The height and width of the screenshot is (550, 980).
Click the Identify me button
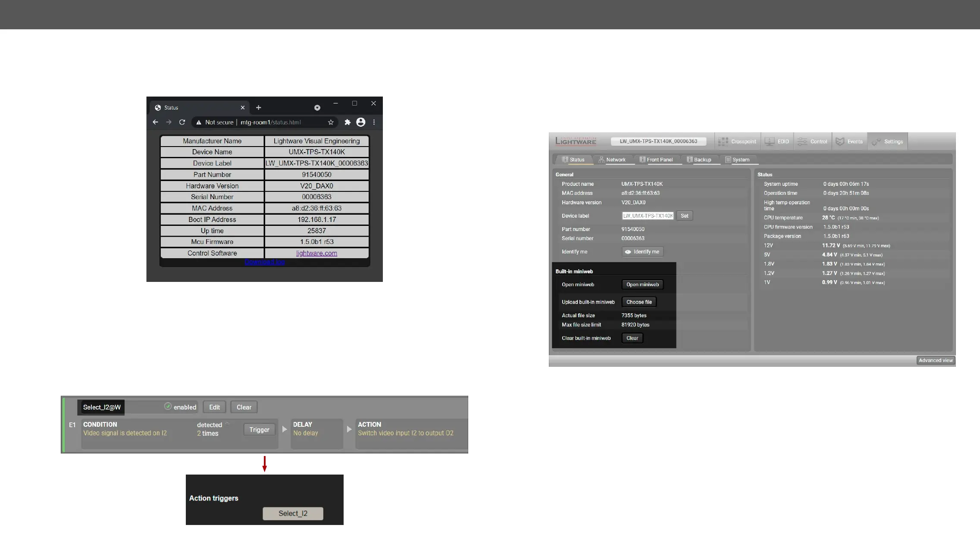(x=642, y=252)
